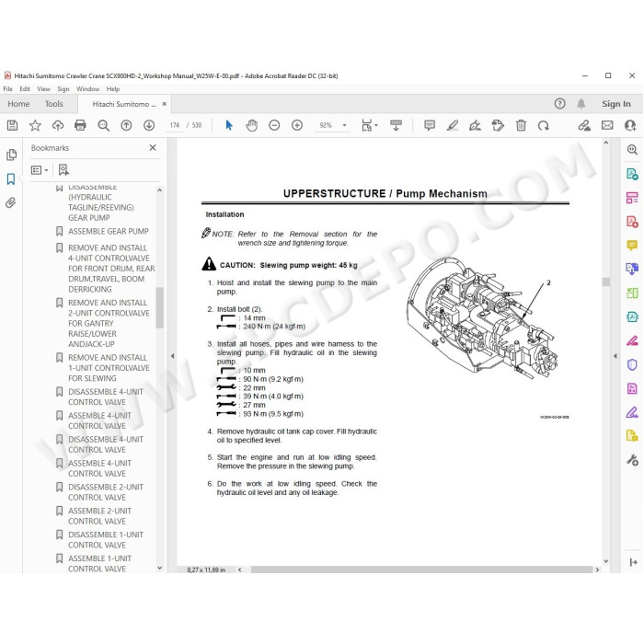Select the highlight text pen tool

click(x=453, y=125)
